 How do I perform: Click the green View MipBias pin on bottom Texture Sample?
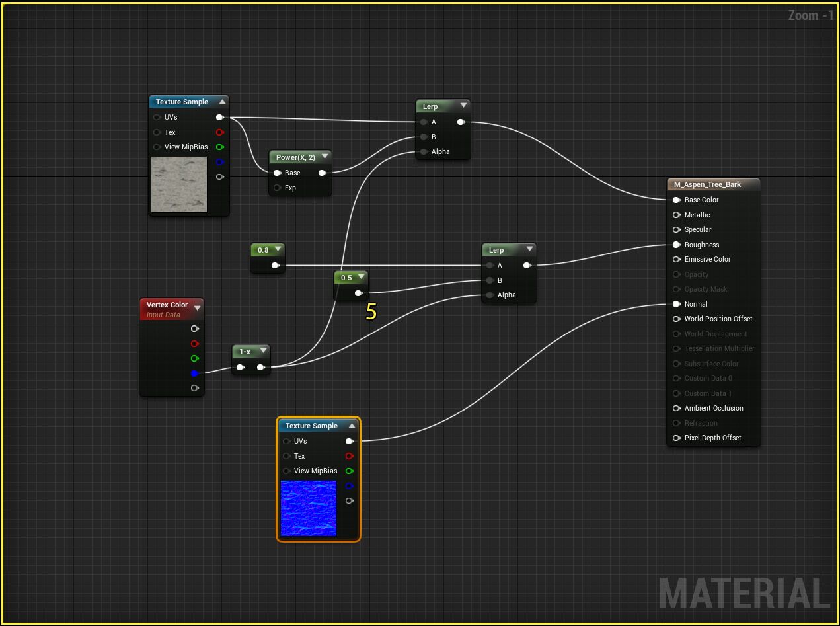[349, 471]
